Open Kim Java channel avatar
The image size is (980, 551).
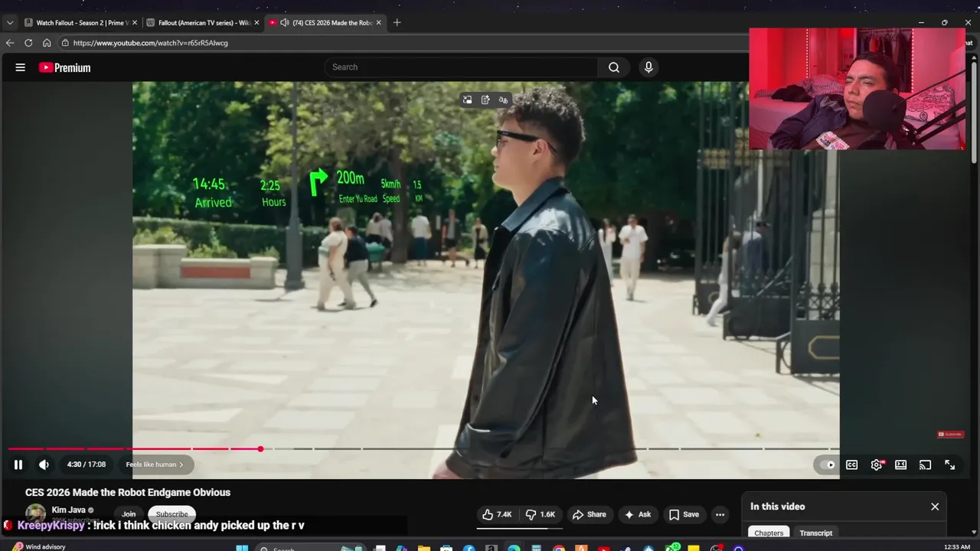(x=35, y=514)
